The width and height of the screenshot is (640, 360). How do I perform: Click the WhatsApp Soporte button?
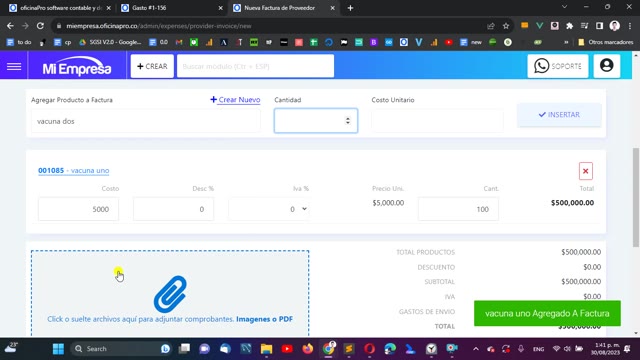tap(558, 66)
